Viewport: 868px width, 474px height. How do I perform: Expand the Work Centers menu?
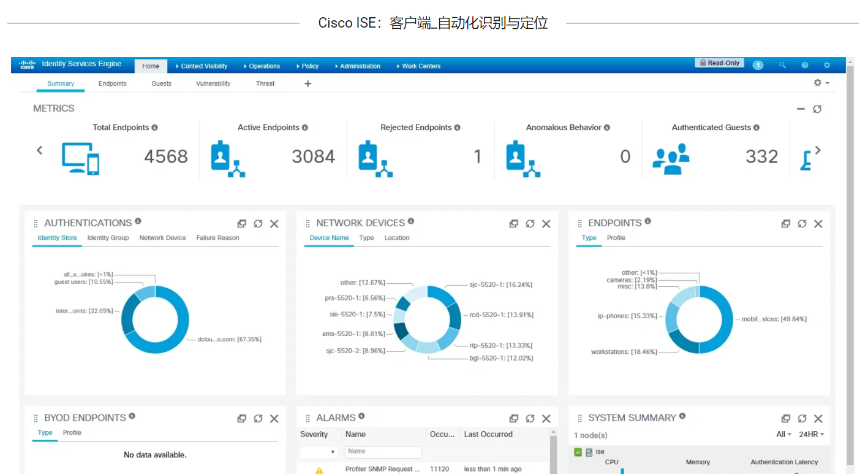click(x=418, y=66)
